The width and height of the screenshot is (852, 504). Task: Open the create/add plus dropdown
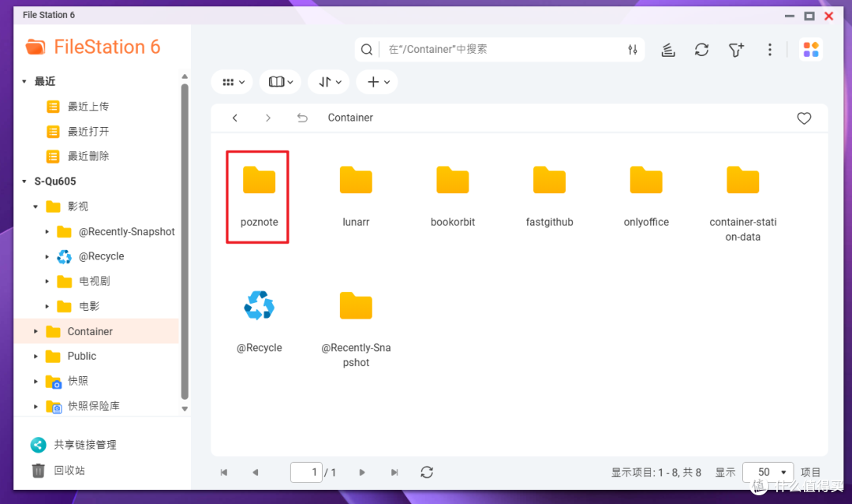click(x=377, y=82)
